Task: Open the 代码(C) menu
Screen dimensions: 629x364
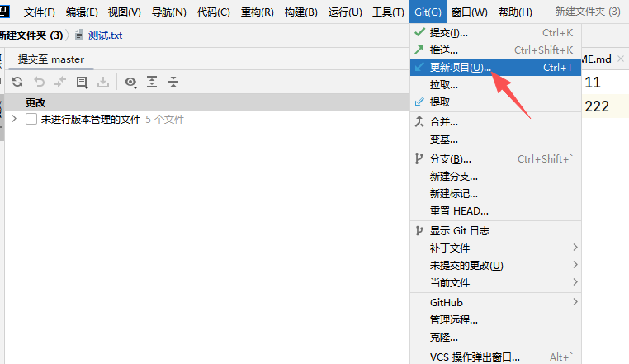Action: tap(214, 12)
